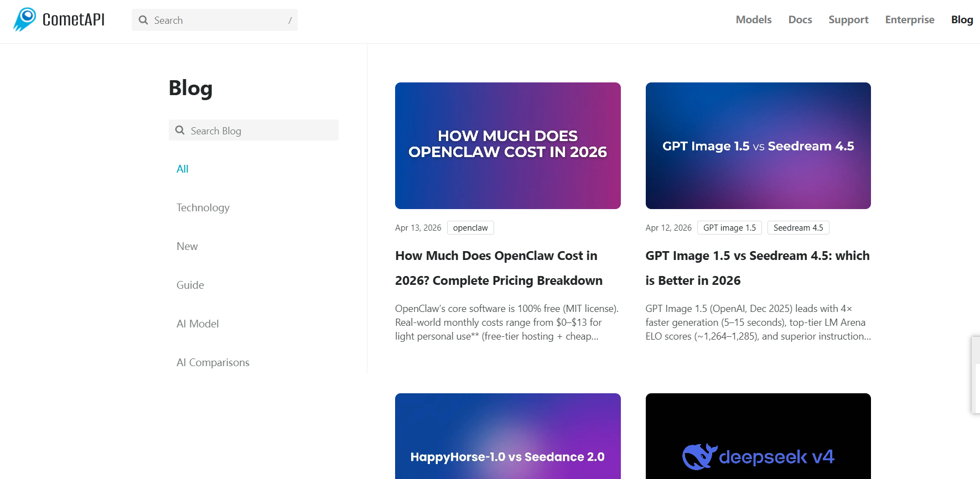Select the Blog nav item
This screenshot has height=479, width=980.
tap(962, 20)
